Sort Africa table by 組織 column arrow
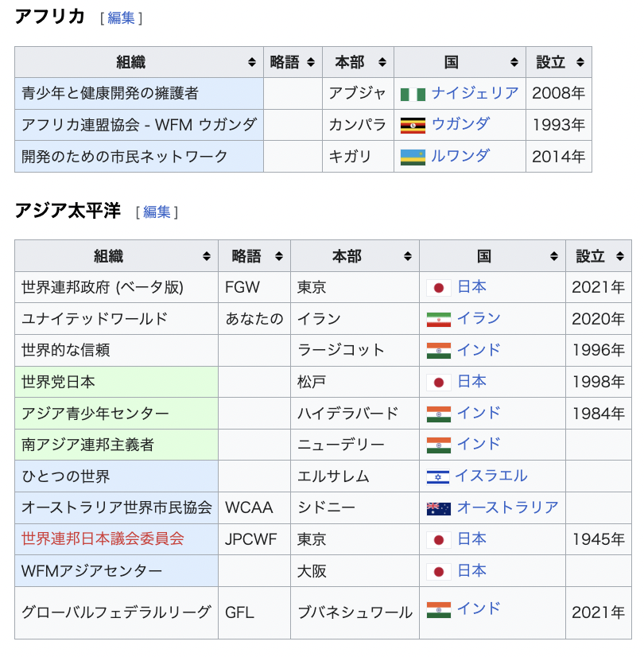 [x=252, y=62]
